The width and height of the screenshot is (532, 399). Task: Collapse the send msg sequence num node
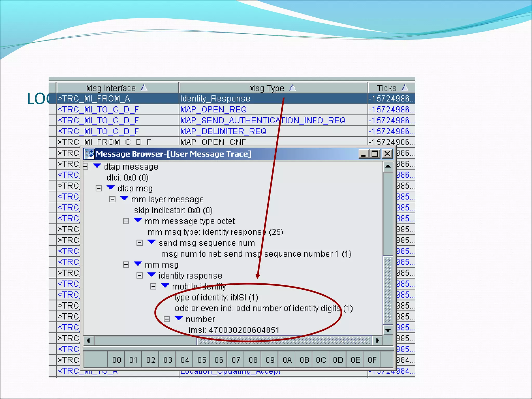(x=139, y=243)
